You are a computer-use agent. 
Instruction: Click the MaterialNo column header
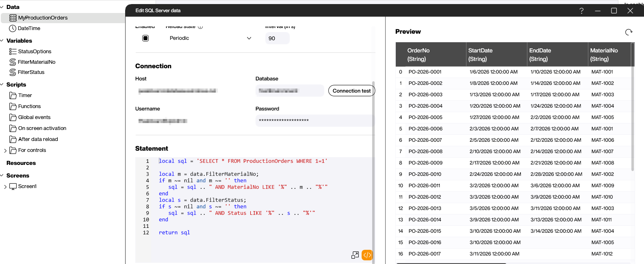coord(609,54)
